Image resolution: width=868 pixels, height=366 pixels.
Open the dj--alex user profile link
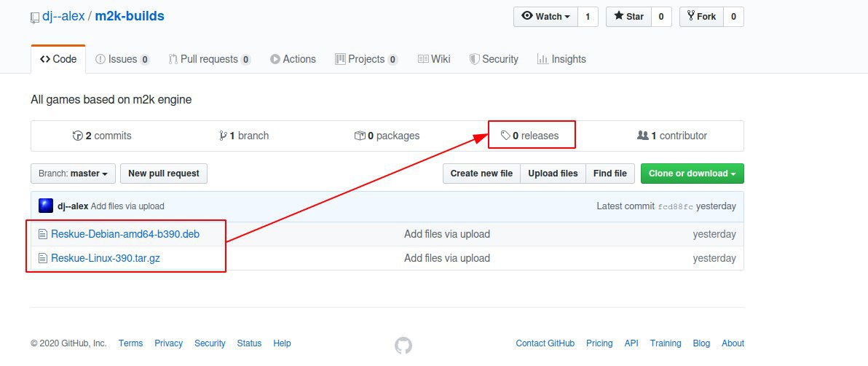(x=63, y=16)
